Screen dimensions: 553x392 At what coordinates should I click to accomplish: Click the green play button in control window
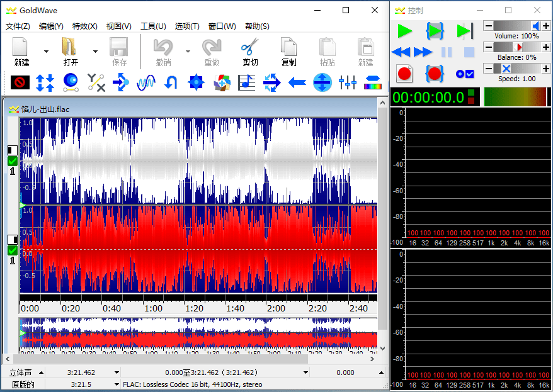tap(404, 31)
